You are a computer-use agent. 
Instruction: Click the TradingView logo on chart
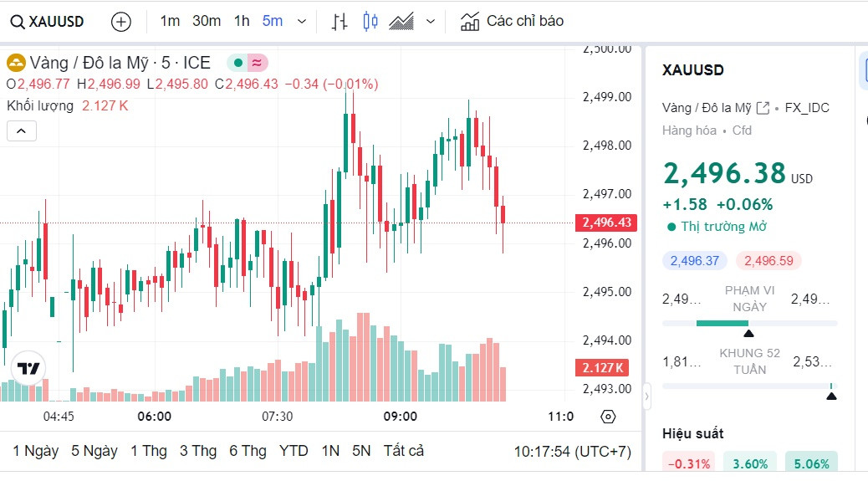(x=28, y=368)
